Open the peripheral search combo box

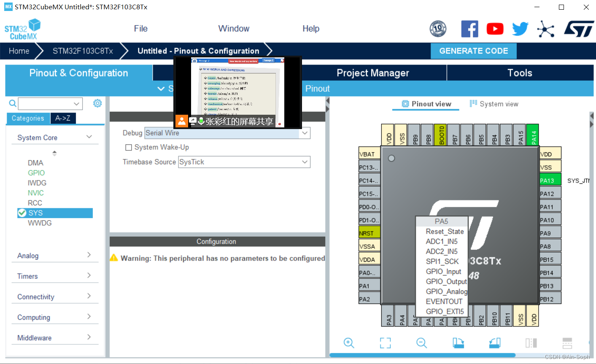[50, 103]
